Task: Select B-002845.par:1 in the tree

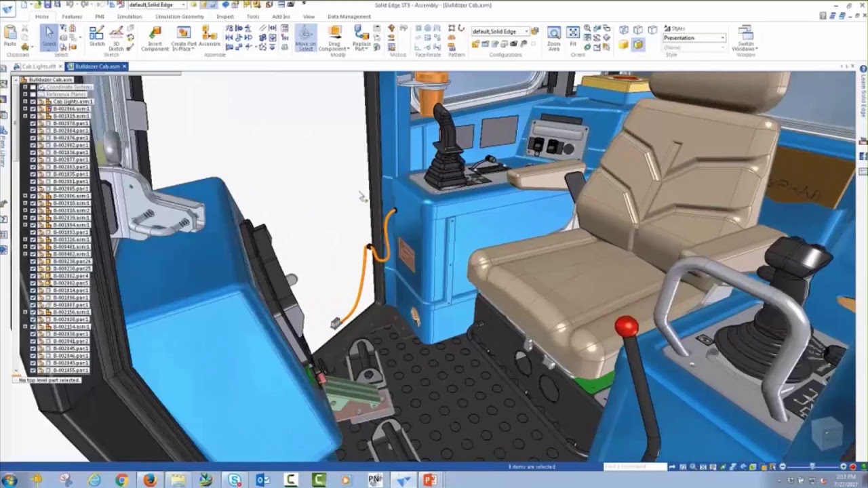Action: click(71, 348)
